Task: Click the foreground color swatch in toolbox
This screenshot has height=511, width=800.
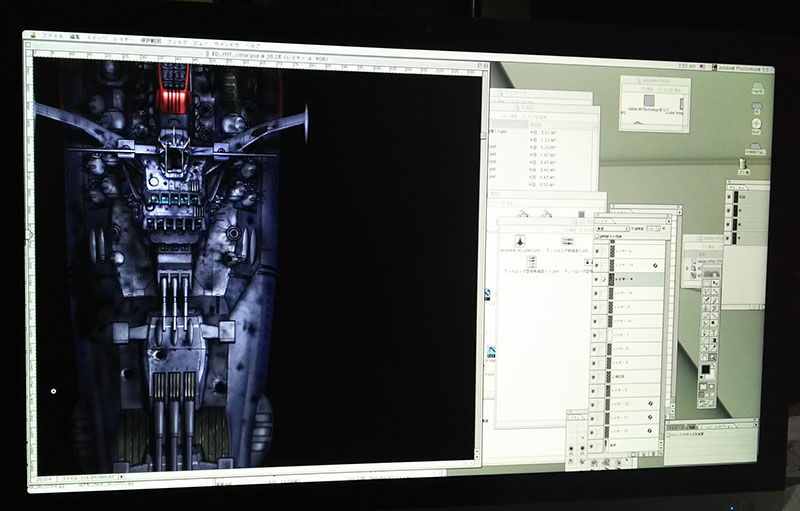Action: click(x=706, y=369)
